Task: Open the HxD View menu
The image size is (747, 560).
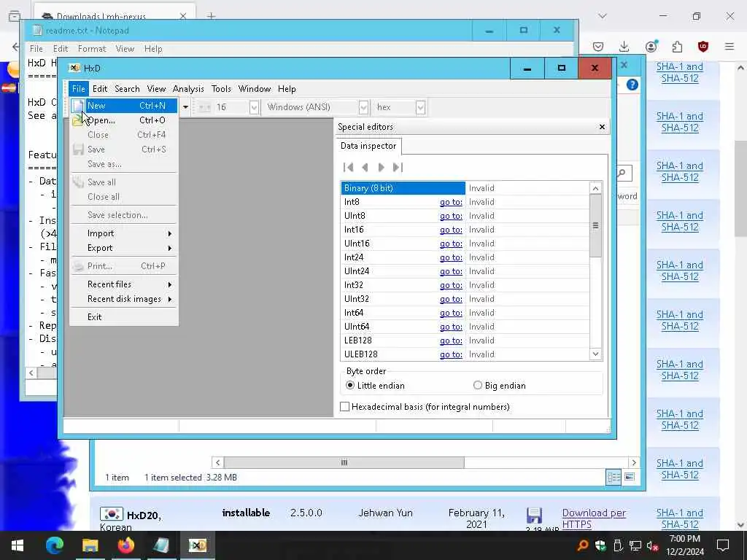Action: pyautogui.click(x=156, y=88)
